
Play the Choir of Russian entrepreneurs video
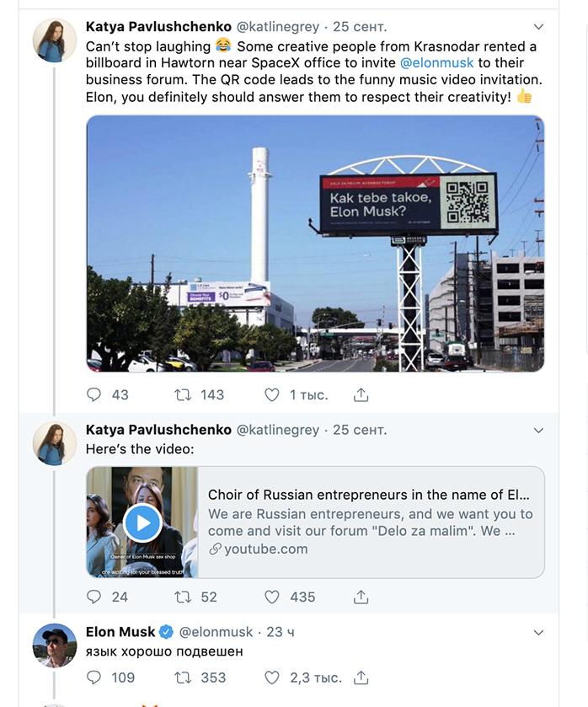point(142,522)
